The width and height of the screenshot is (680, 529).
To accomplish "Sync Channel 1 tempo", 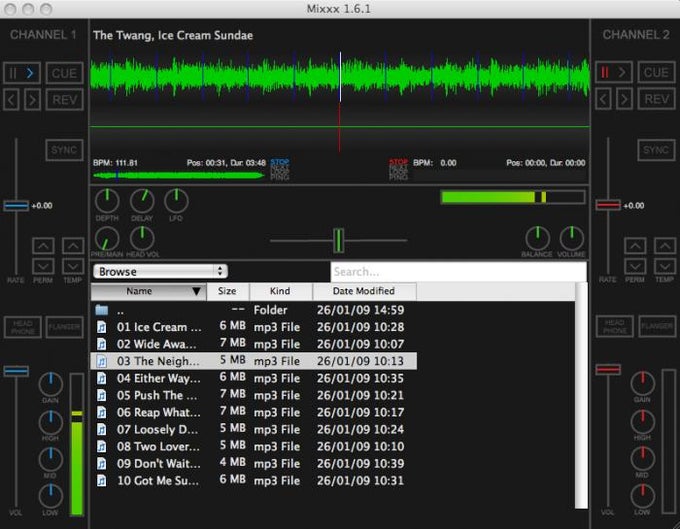I will pos(64,150).
